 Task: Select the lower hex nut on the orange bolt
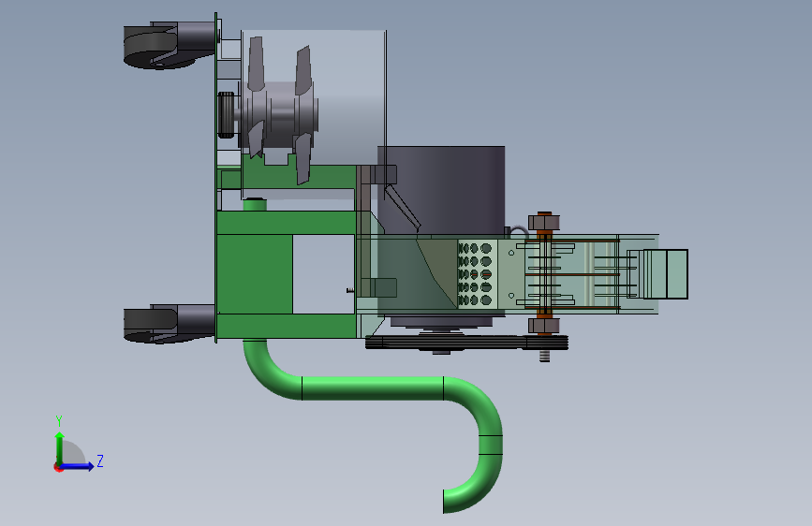[544, 326]
